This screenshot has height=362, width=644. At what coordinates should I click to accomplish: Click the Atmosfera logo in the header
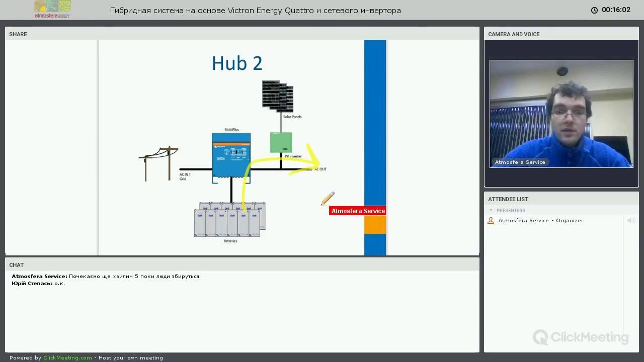click(x=52, y=9)
